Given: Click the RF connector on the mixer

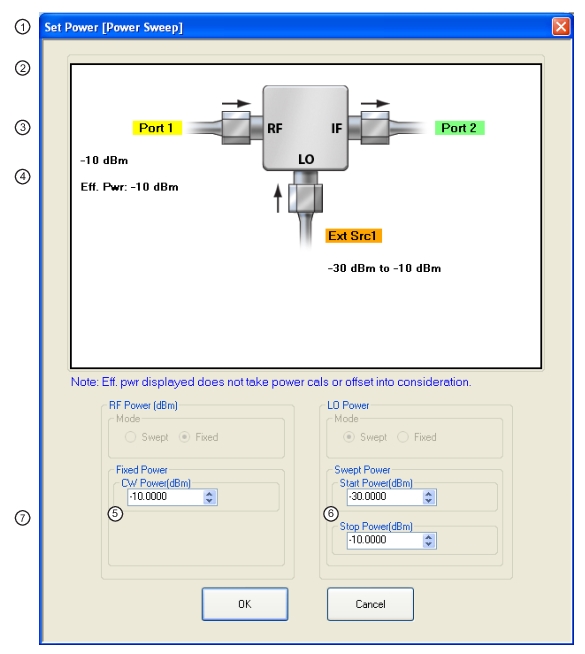Looking at the screenshot, I should [x=236, y=128].
